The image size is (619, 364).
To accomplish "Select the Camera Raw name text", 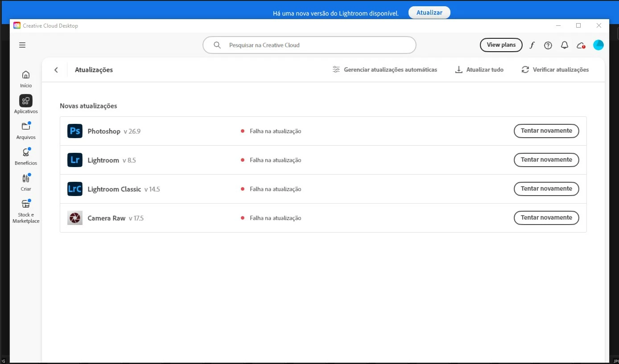I will click(107, 218).
